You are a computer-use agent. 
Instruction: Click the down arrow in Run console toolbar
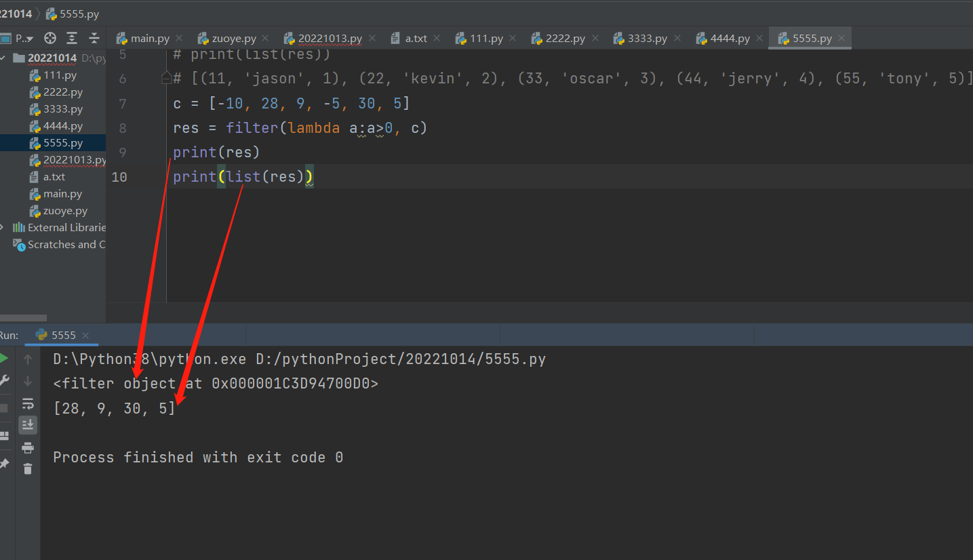click(x=28, y=381)
